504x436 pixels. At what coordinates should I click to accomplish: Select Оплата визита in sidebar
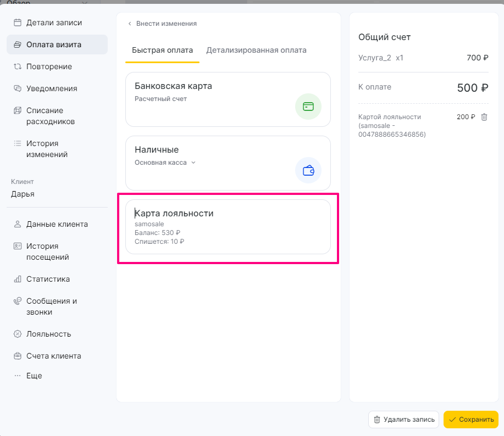57,44
